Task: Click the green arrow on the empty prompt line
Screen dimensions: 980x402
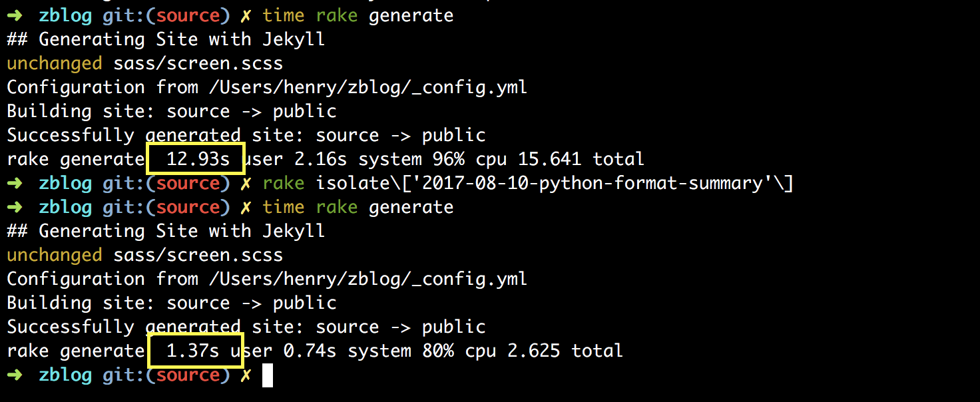Action: click(x=15, y=375)
